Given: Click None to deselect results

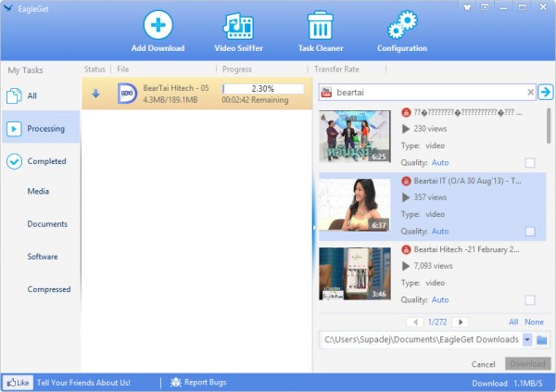Looking at the screenshot, I should tap(534, 322).
